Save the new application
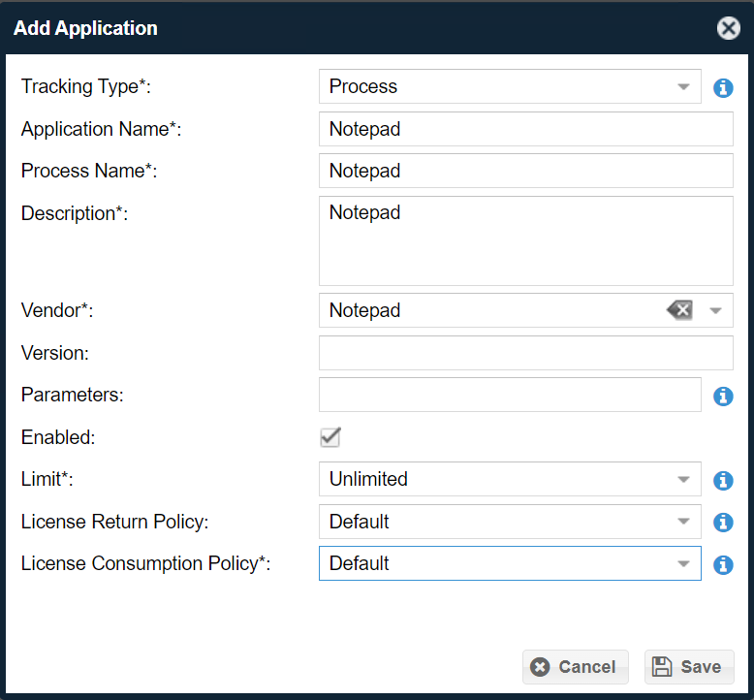Viewport: 754px width, 700px height. pyautogui.click(x=688, y=667)
